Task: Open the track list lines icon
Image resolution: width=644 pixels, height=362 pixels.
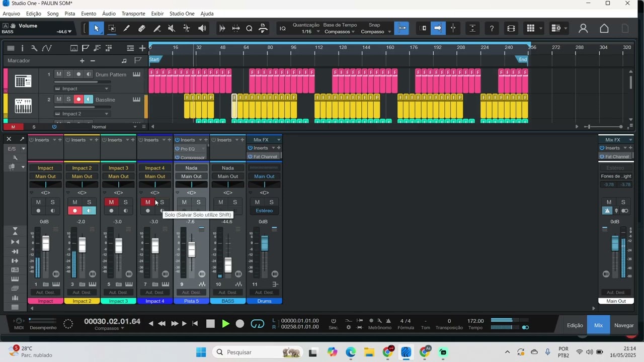Action: [x=130, y=48]
